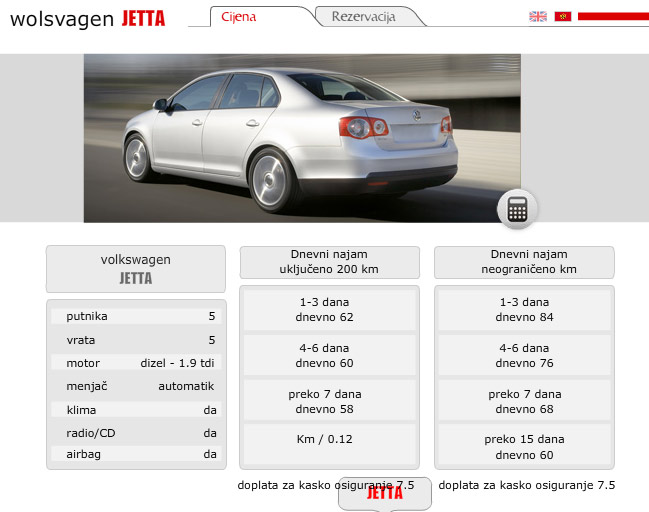Image resolution: width=649 pixels, height=512 pixels.
Task: Open the calculator icon on the car photo
Action: (517, 209)
